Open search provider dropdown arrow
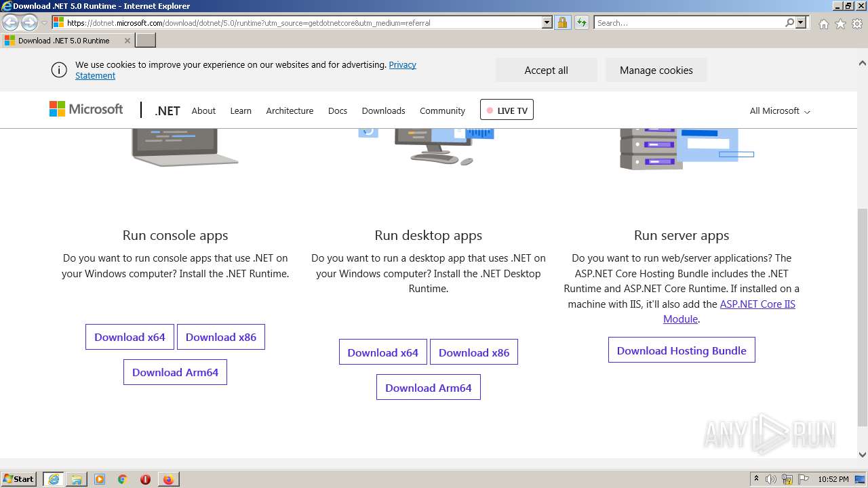 pos(801,22)
